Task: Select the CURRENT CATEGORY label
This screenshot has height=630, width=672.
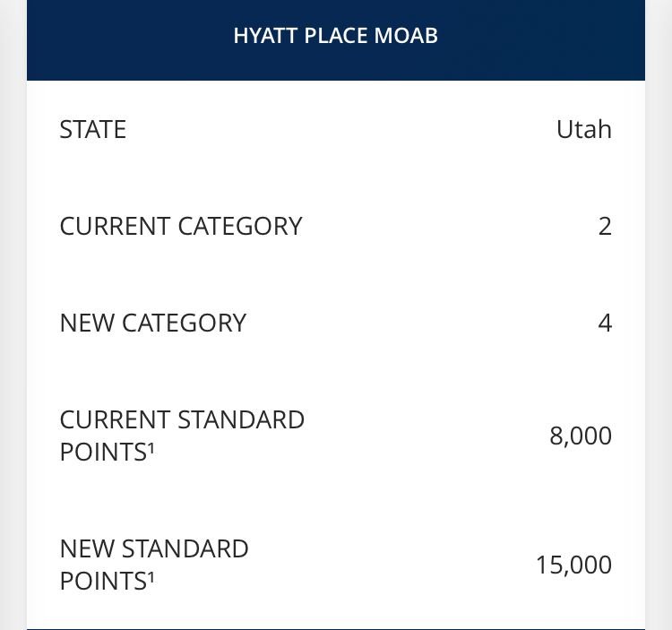Action: (x=181, y=227)
